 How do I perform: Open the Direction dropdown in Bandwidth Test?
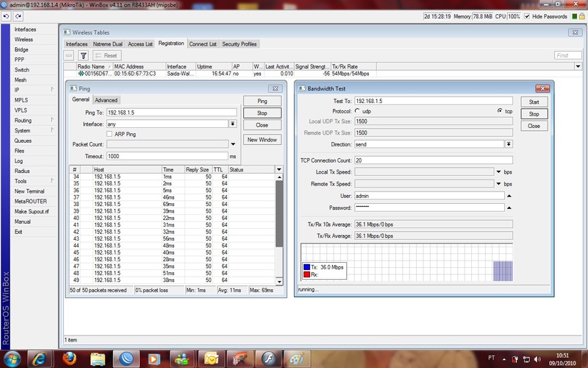click(509, 145)
